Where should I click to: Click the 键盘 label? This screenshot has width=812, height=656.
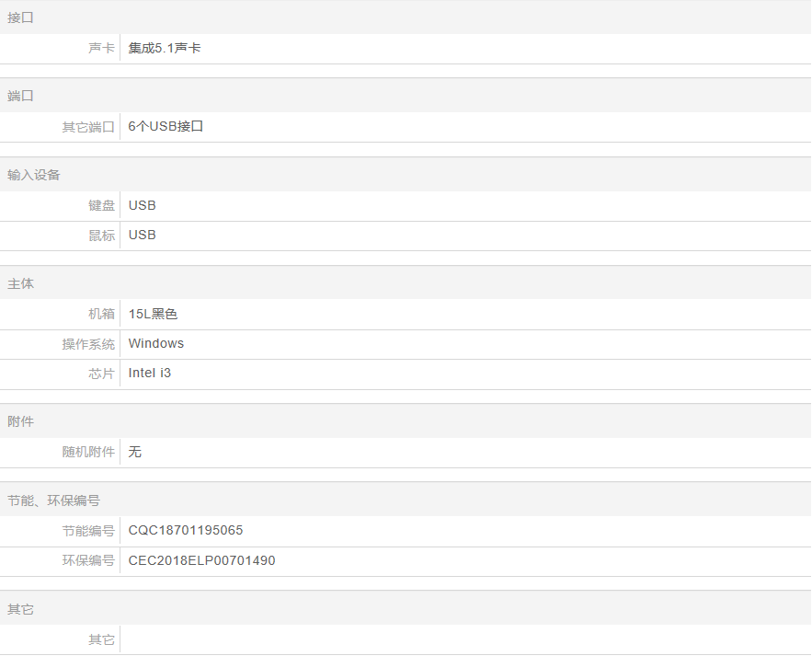click(x=101, y=206)
